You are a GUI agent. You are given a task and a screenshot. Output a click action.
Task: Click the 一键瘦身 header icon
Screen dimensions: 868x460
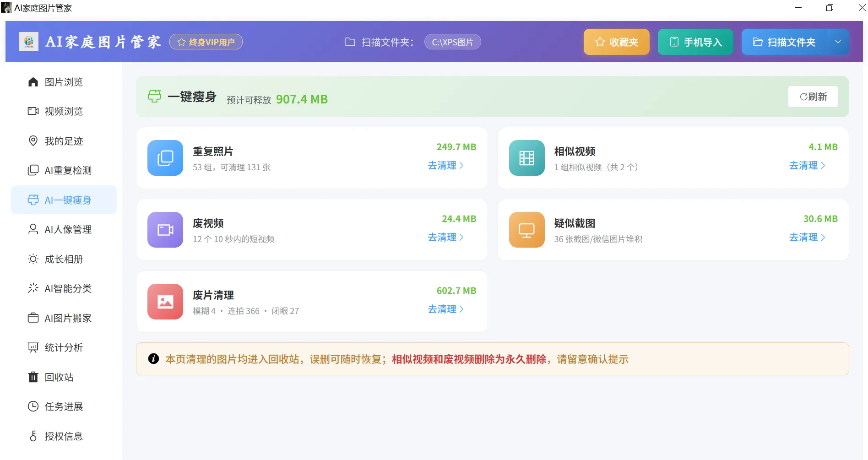pyautogui.click(x=155, y=96)
